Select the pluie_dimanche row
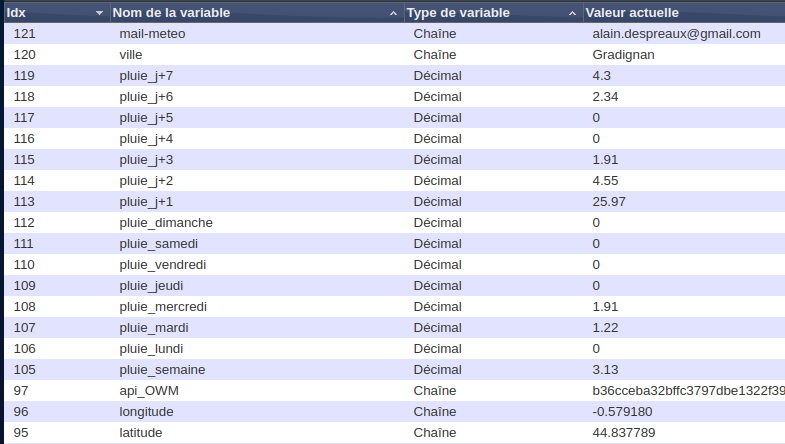Screen dimensions: 785x444 pos(165,222)
